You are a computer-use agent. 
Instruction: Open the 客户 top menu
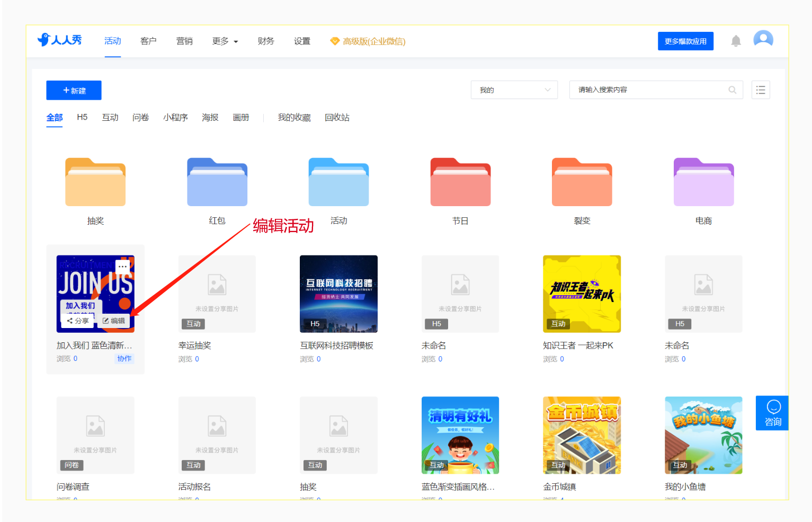148,41
